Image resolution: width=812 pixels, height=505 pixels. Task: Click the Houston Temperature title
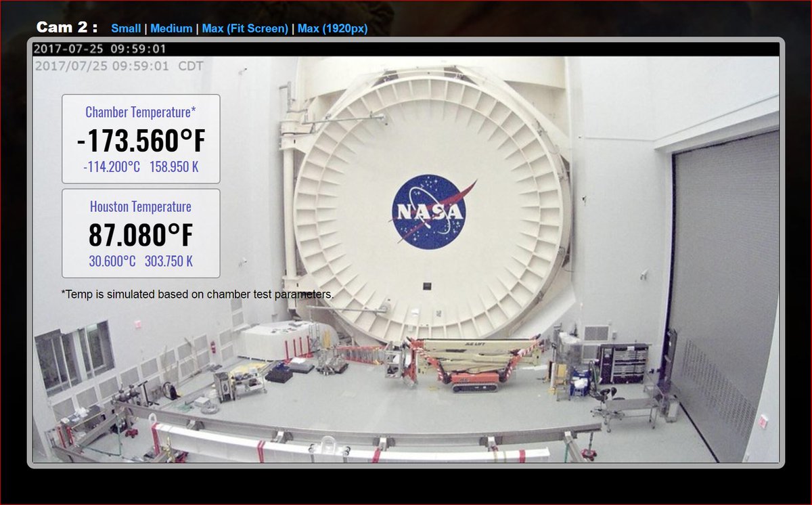(141, 207)
